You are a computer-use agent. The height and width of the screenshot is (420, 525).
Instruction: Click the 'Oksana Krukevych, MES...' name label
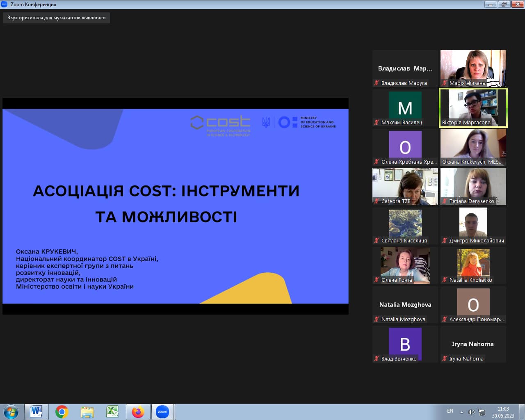472,162
